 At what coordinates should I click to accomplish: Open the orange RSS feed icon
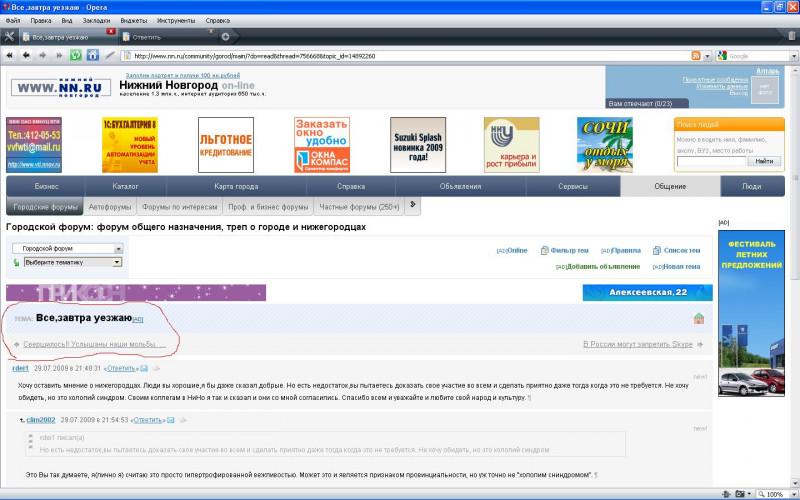click(x=695, y=56)
